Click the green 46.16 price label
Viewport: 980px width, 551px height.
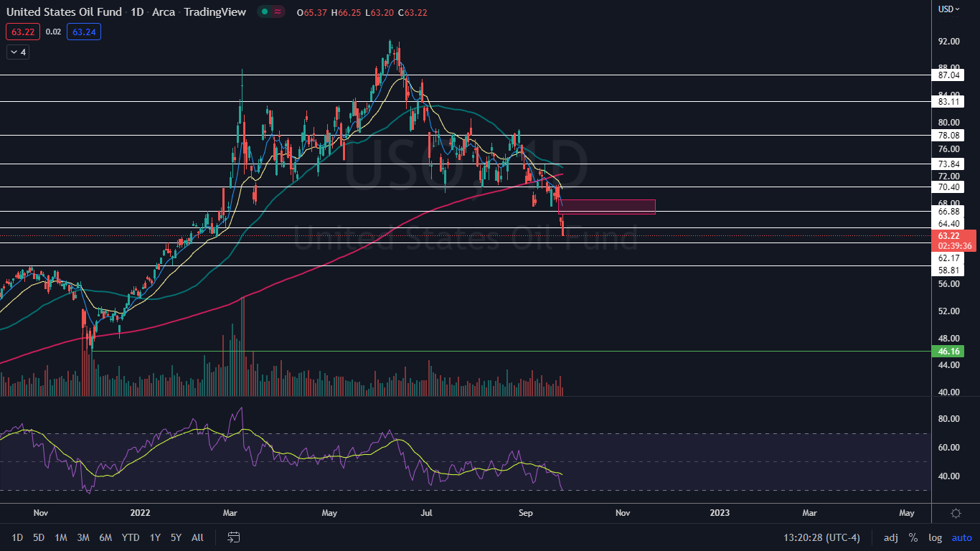tap(949, 352)
